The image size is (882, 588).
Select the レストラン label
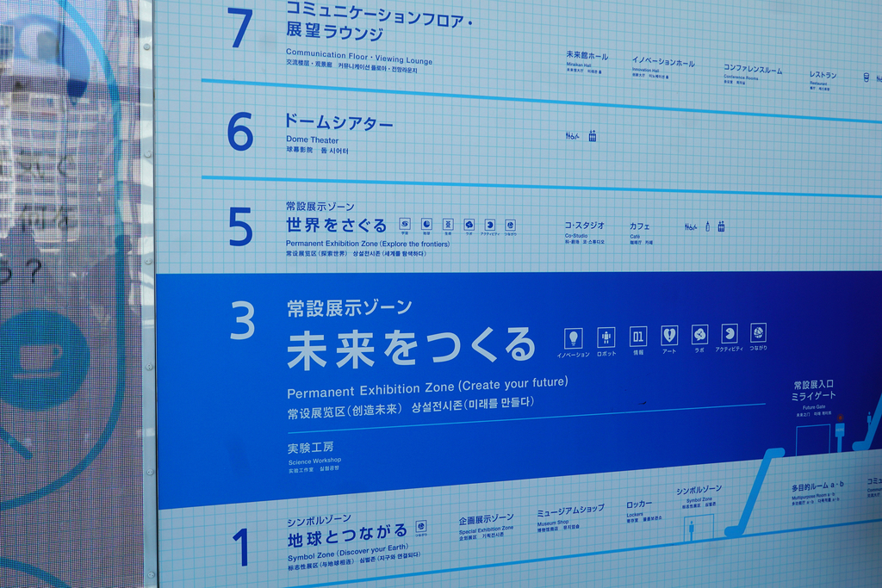click(823, 75)
